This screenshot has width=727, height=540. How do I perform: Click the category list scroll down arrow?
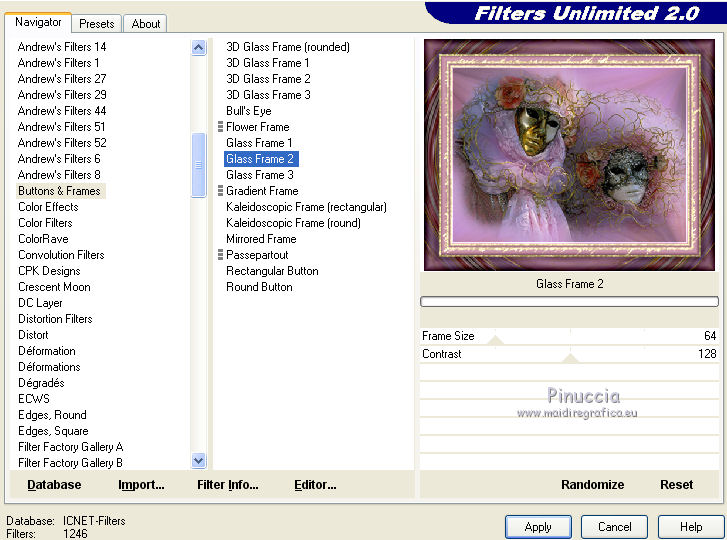point(198,461)
